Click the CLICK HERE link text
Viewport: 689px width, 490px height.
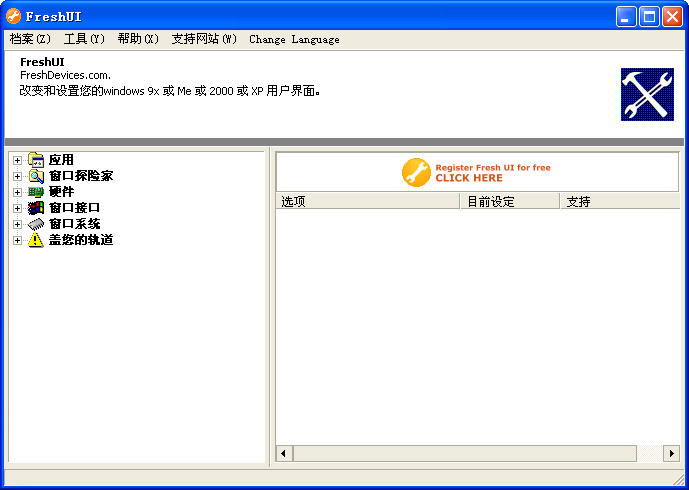tap(469, 178)
